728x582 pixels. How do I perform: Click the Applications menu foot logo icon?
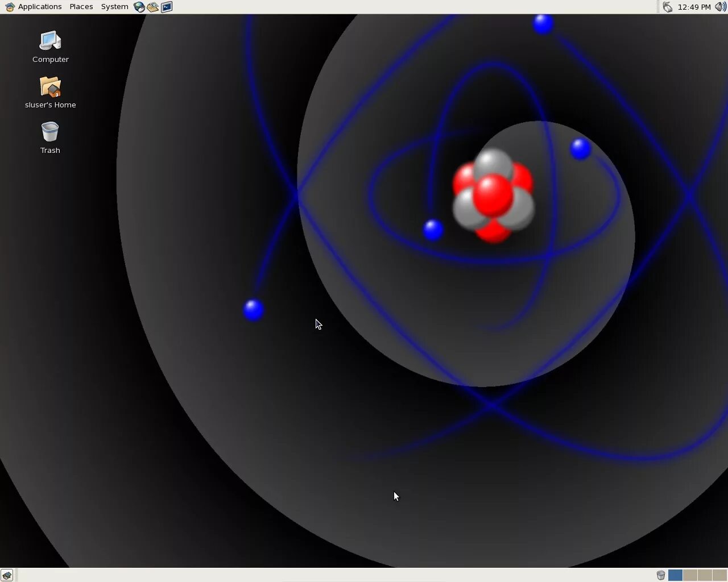point(10,7)
